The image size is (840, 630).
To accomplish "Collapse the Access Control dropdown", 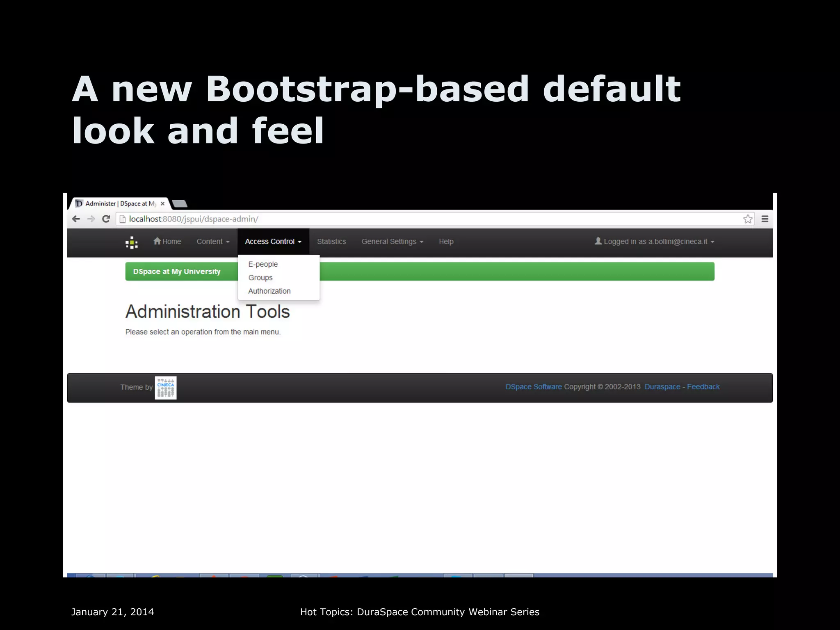I will [273, 242].
